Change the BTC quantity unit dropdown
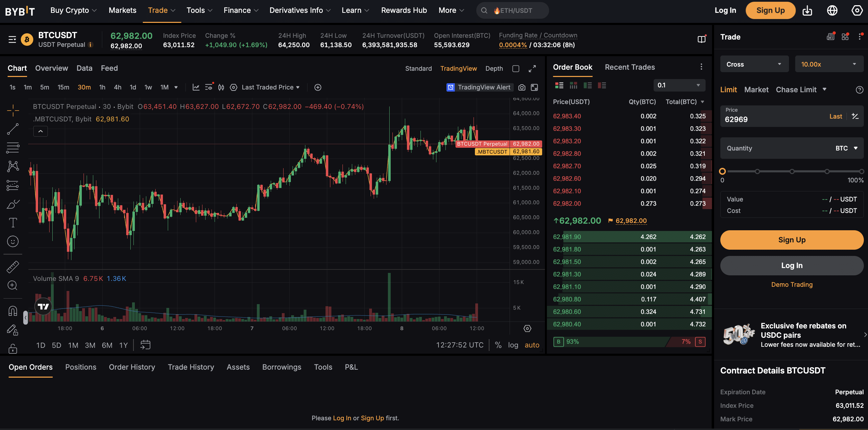Viewport: 868px width, 430px height. click(847, 148)
